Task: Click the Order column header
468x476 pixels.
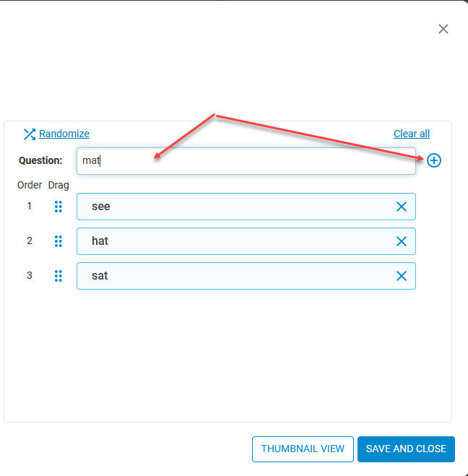Action: [30, 185]
